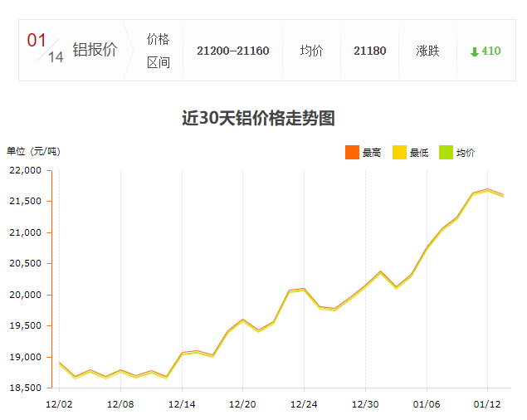Click the 价格区间 label
The height and width of the screenshot is (420, 527).
click(x=158, y=51)
